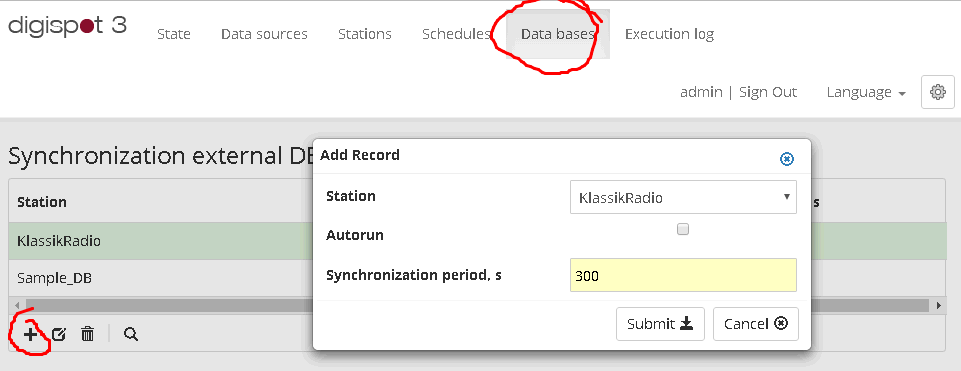961x371 pixels.
Task: Open the Station dropdown showing KlassikRadio
Action: 683,197
